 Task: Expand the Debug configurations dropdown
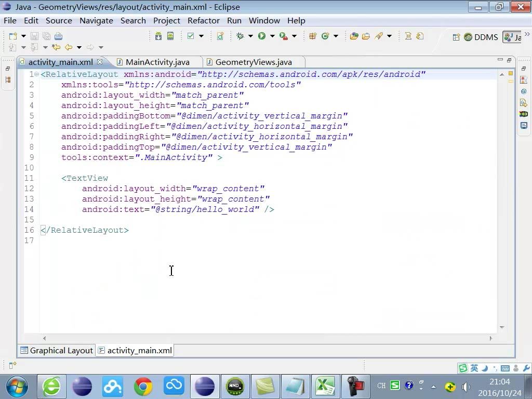tap(250, 36)
